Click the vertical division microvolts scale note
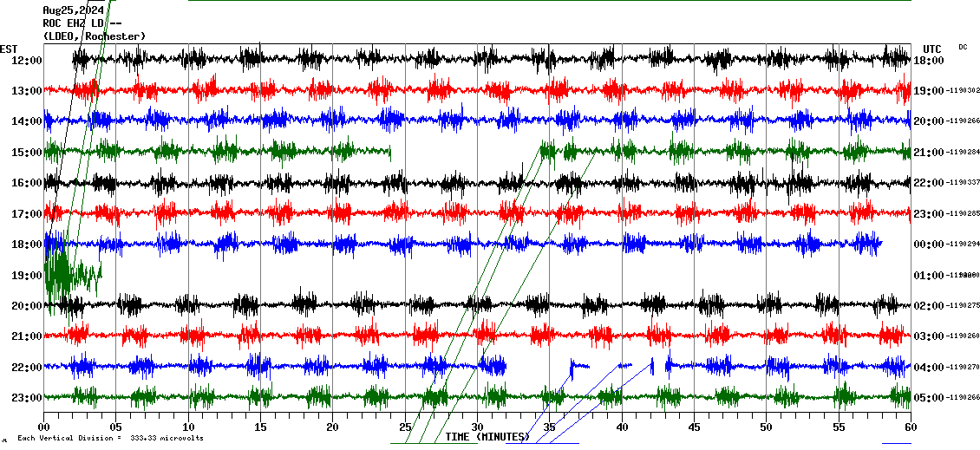 pyautogui.click(x=110, y=438)
